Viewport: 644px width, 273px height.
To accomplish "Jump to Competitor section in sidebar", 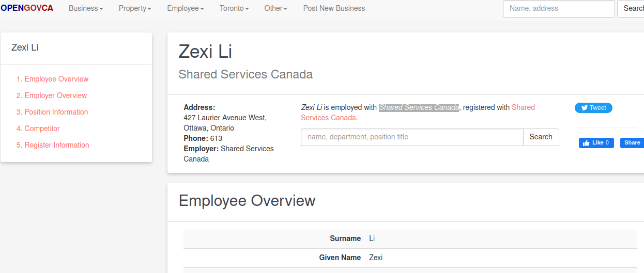I will pos(42,129).
